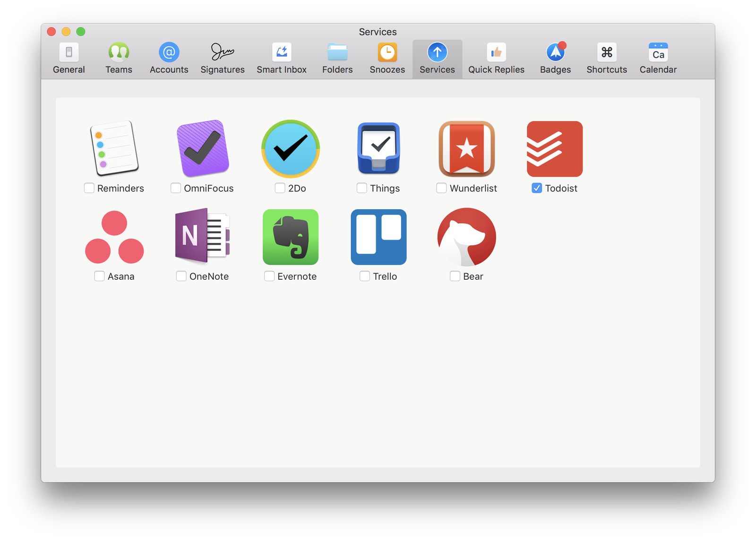Enable the Reminders checkbox
Viewport: 756px width, 541px height.
[x=89, y=188]
